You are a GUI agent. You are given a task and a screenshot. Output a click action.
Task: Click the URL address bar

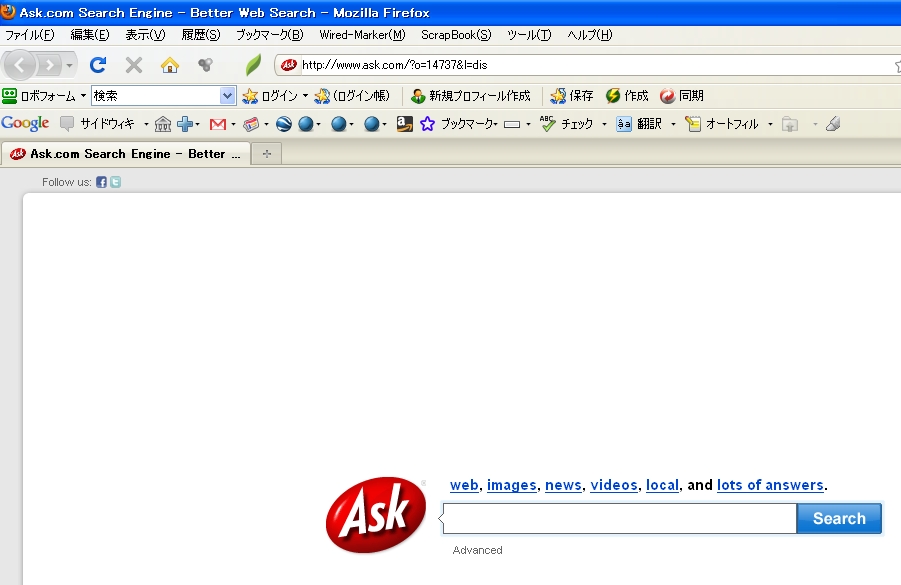pyautogui.click(x=586, y=65)
